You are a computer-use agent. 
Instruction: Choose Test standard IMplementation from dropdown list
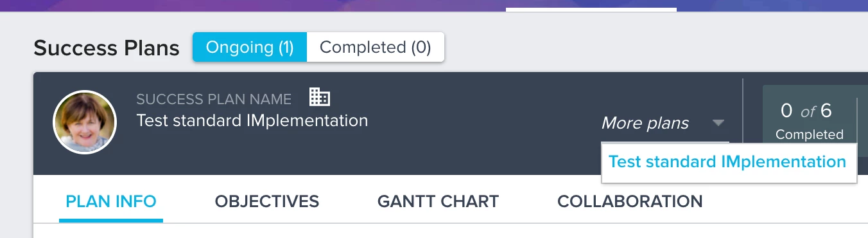click(727, 161)
